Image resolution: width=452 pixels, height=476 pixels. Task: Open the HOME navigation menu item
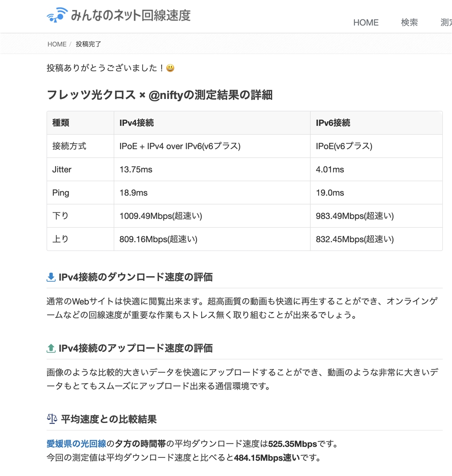[366, 22]
